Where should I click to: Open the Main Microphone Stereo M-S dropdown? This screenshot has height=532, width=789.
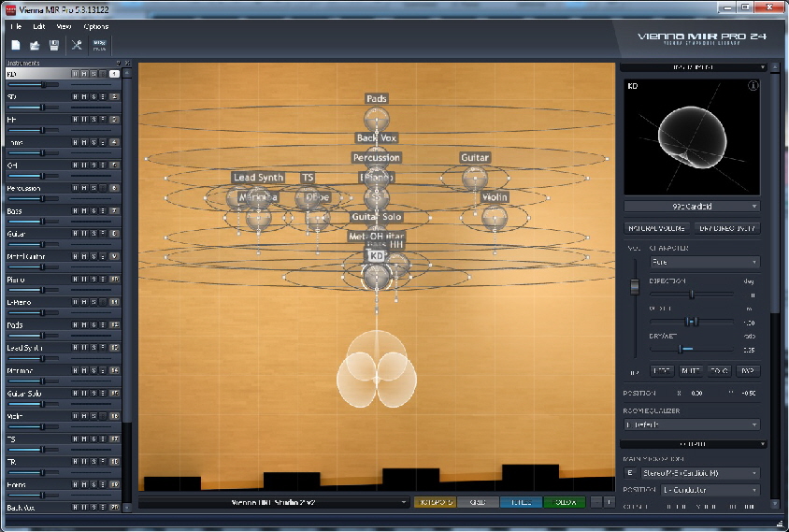[x=700, y=473]
